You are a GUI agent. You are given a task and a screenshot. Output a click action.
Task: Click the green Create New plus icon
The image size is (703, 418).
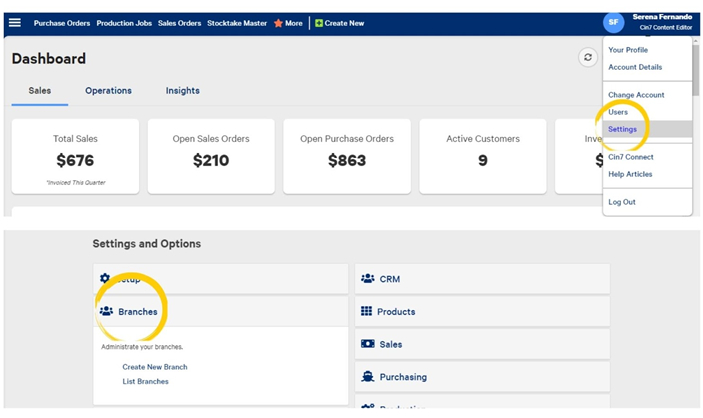(319, 23)
